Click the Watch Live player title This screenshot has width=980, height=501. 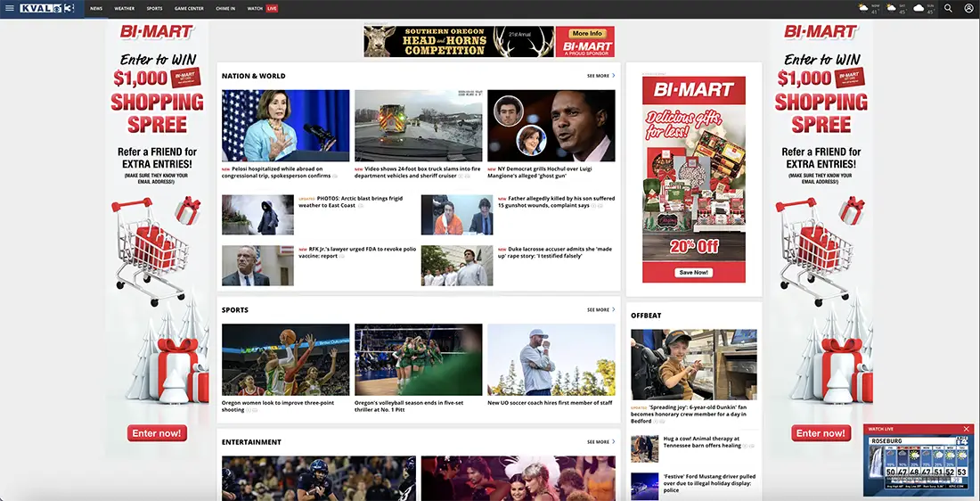click(880, 429)
